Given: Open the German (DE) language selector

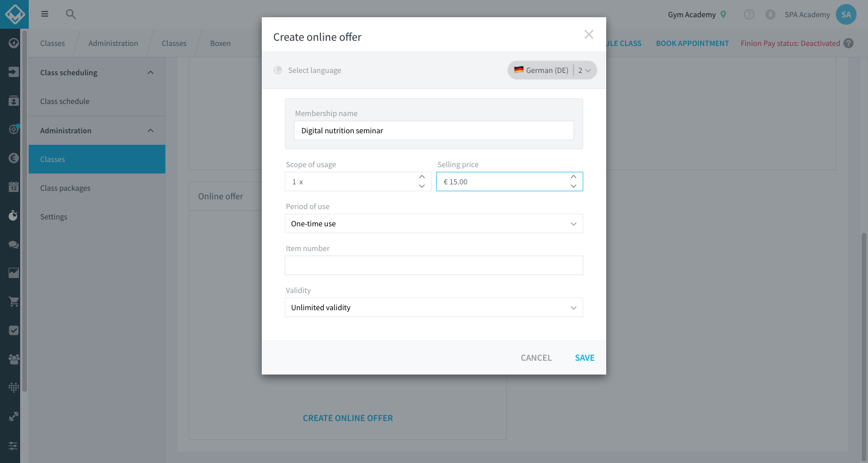Looking at the screenshot, I should (552, 70).
